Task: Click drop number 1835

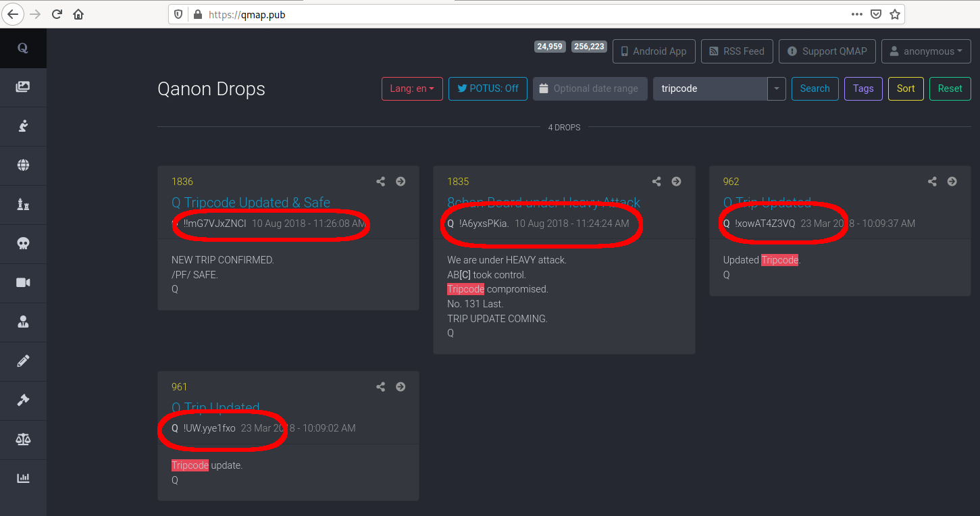Action: [458, 181]
